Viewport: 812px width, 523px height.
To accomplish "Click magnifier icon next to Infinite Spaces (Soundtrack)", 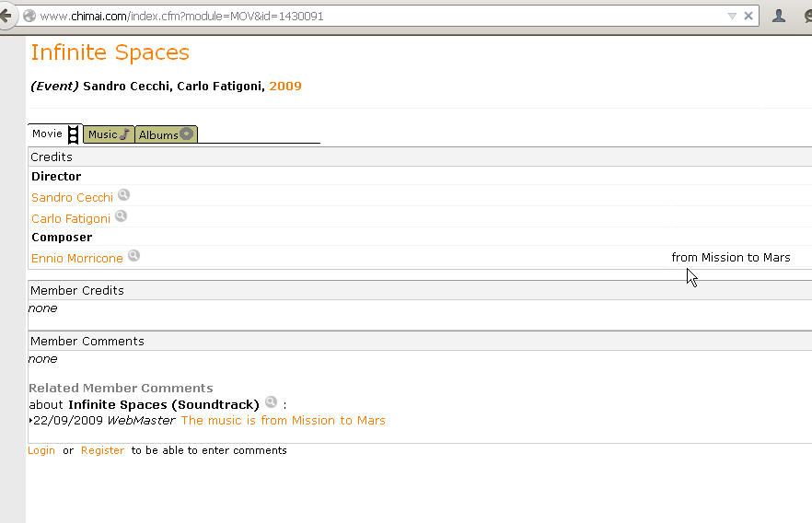I will [x=271, y=401].
